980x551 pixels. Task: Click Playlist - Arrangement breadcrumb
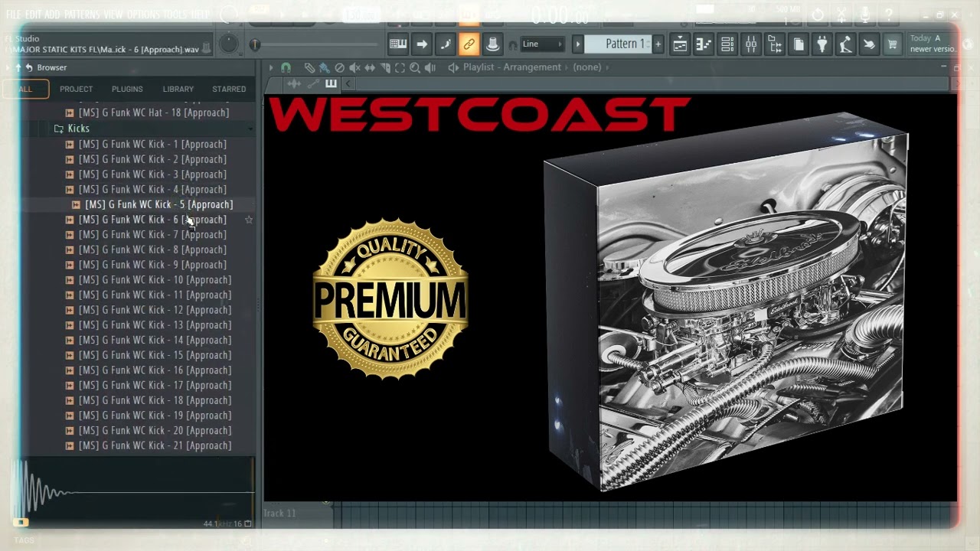[512, 67]
